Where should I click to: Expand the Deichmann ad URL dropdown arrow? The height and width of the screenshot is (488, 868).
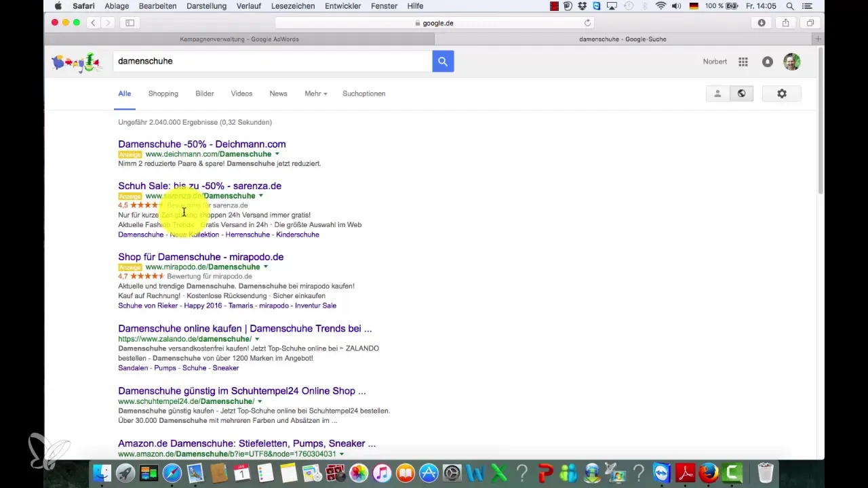[x=277, y=154]
